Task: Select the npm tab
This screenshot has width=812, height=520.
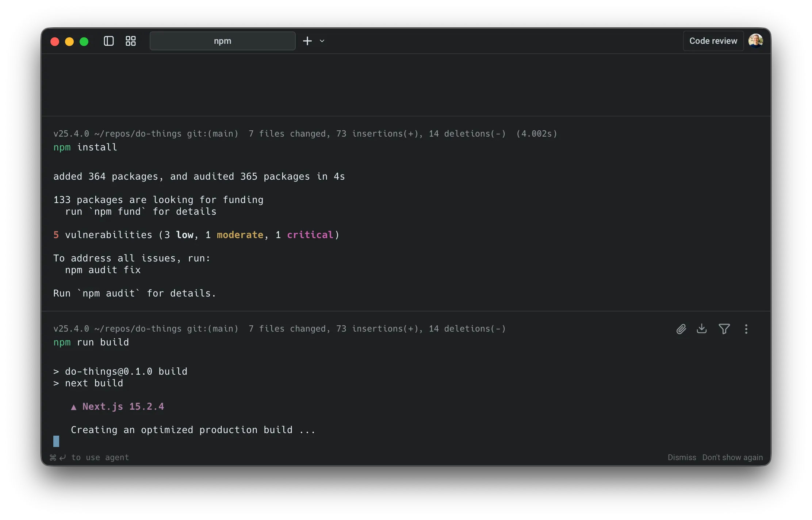Action: tap(222, 41)
